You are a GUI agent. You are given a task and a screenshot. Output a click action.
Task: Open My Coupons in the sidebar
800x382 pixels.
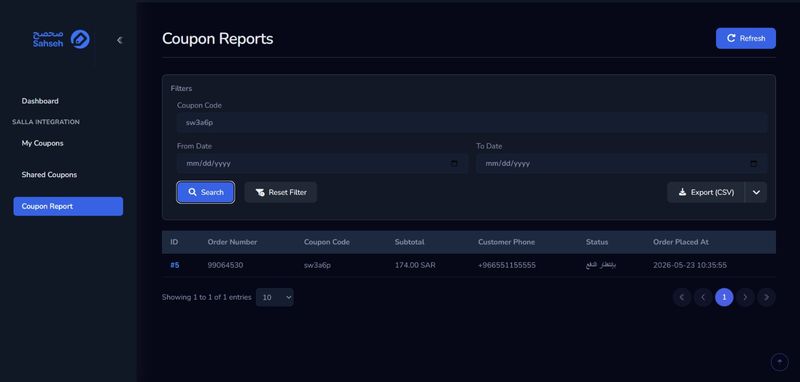point(42,143)
